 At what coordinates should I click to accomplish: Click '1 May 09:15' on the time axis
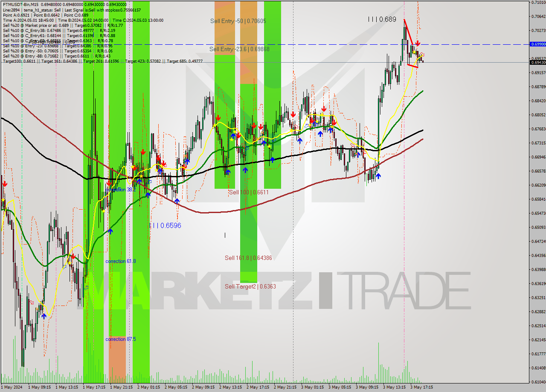tap(40, 387)
